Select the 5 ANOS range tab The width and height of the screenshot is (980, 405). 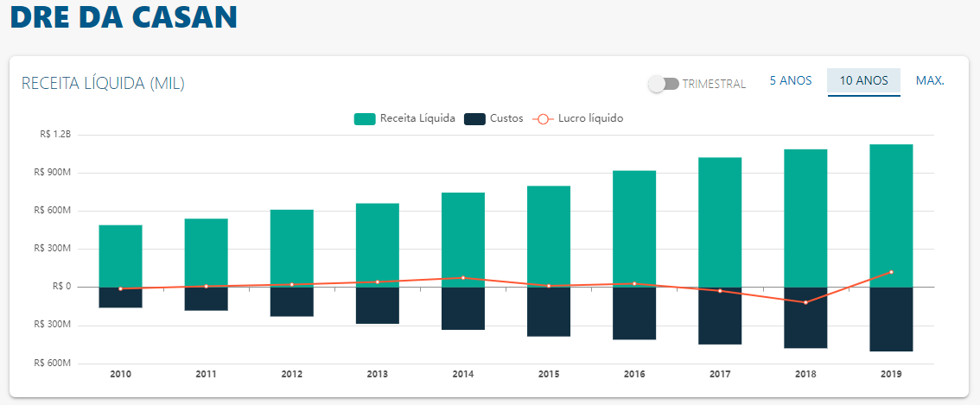[x=791, y=80]
